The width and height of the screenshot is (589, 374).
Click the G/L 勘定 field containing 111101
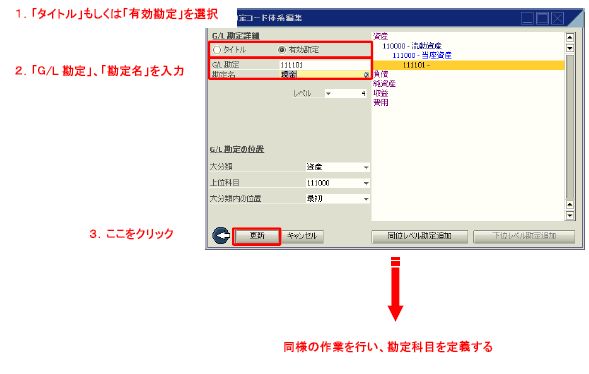(324, 65)
